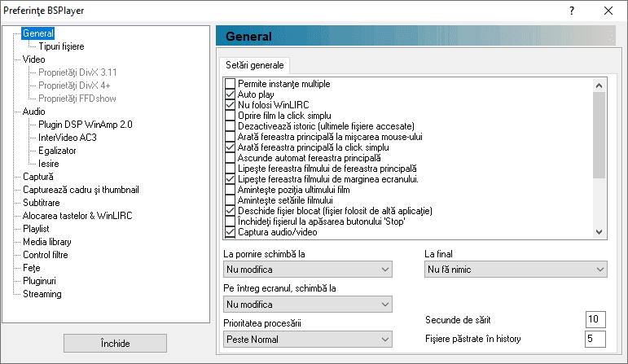
Task: Open Feţe settings page
Action: [31, 268]
